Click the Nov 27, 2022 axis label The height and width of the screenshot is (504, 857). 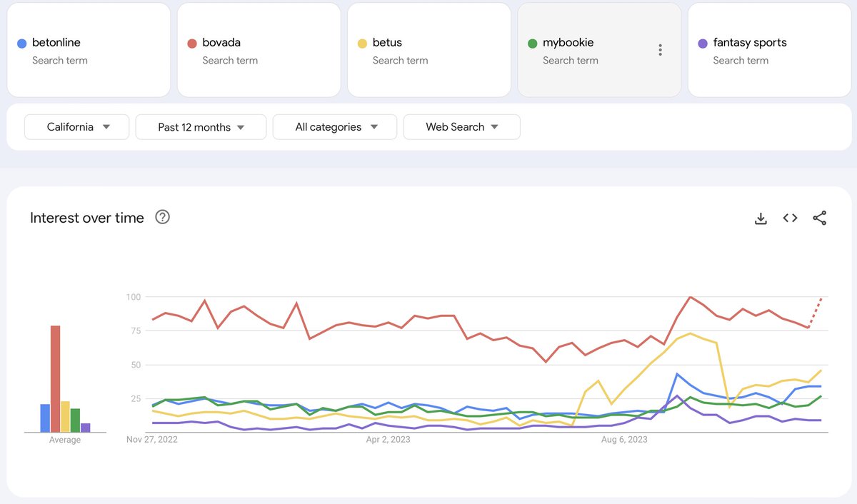(152, 440)
